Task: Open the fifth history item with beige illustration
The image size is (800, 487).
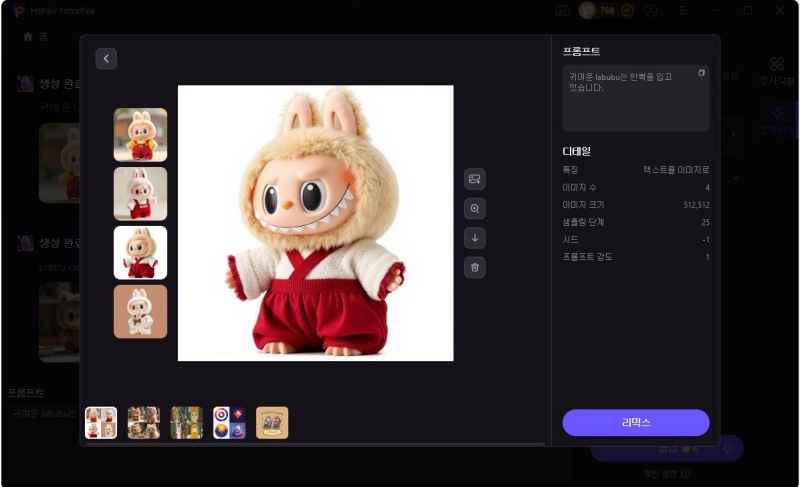Action: pos(272,423)
